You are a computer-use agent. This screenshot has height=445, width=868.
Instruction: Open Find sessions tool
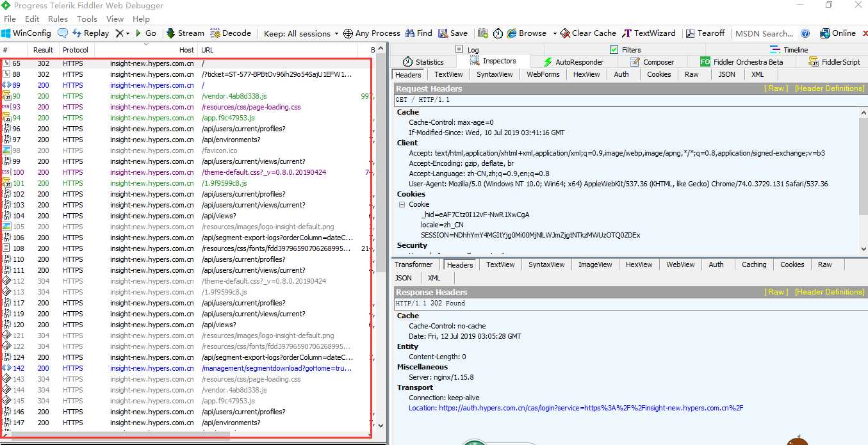pos(418,33)
